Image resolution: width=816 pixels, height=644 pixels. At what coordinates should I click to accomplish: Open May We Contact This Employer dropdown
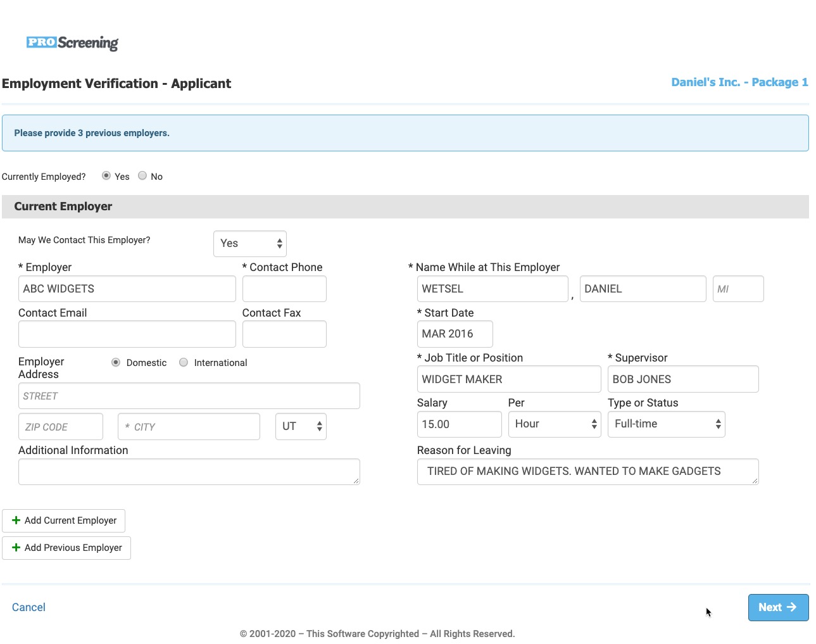click(x=250, y=244)
